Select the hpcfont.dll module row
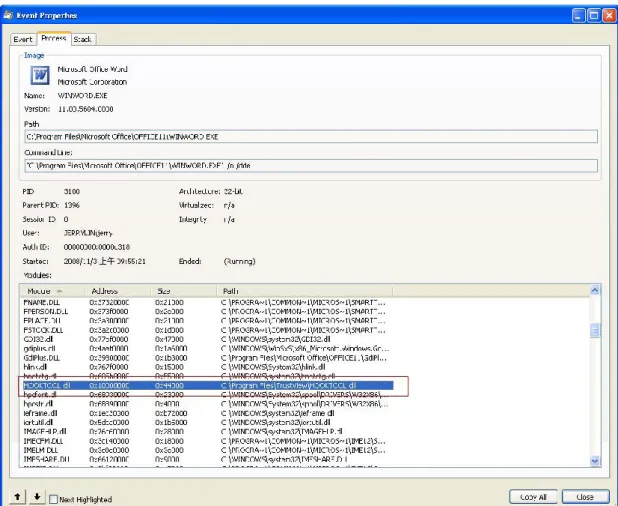Screen dimensions: 618x506 coord(207,394)
